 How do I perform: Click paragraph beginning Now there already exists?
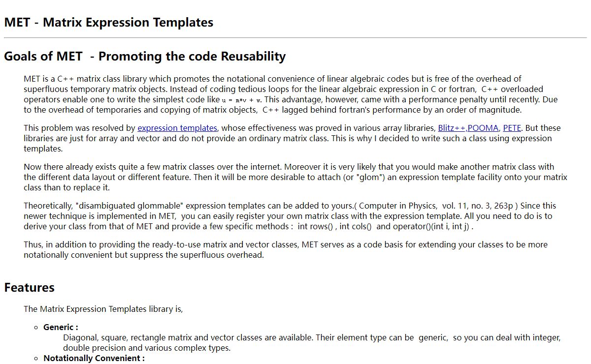295,177
